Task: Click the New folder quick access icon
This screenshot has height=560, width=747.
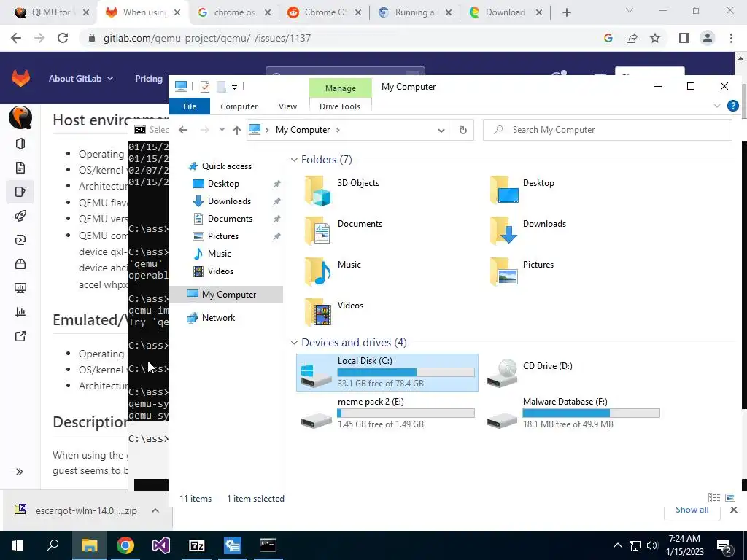Action: click(221, 86)
